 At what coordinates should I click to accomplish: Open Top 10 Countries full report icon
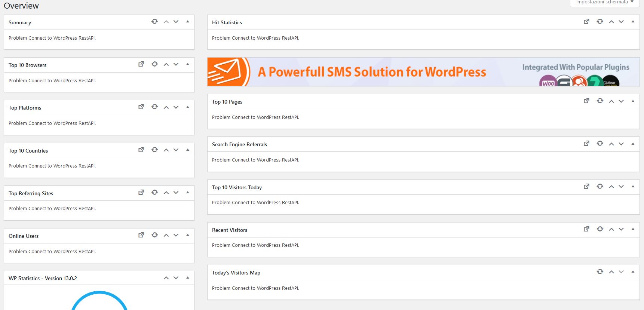tap(141, 150)
